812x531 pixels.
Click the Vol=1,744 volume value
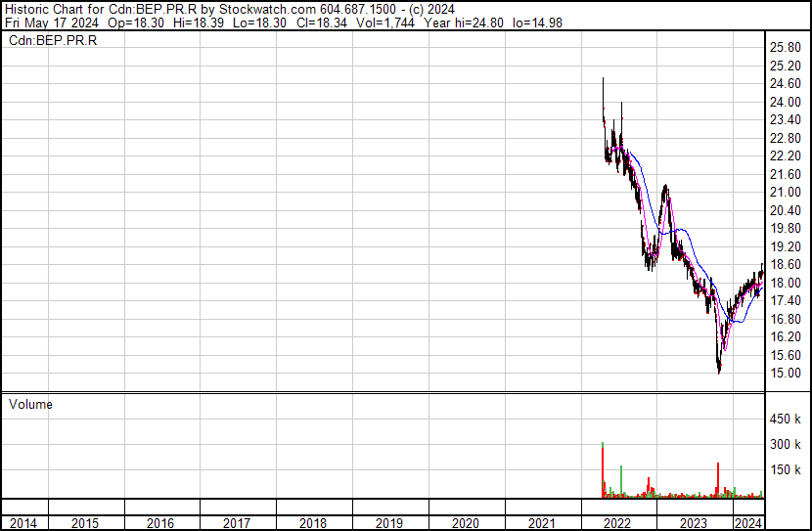coord(385,22)
